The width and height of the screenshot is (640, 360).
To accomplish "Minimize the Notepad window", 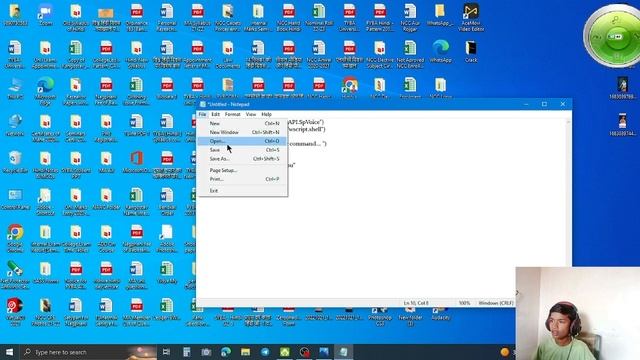I will point(526,104).
